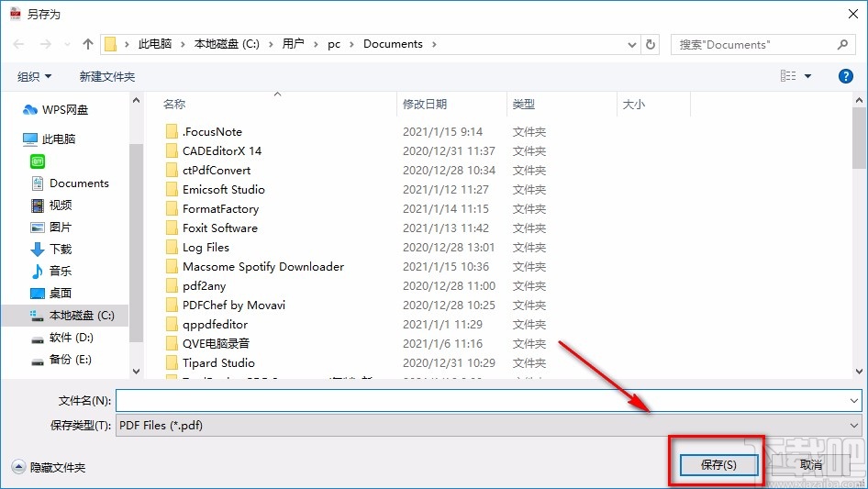Click file list scrollbar up arrow
The image size is (868, 489).
click(859, 101)
